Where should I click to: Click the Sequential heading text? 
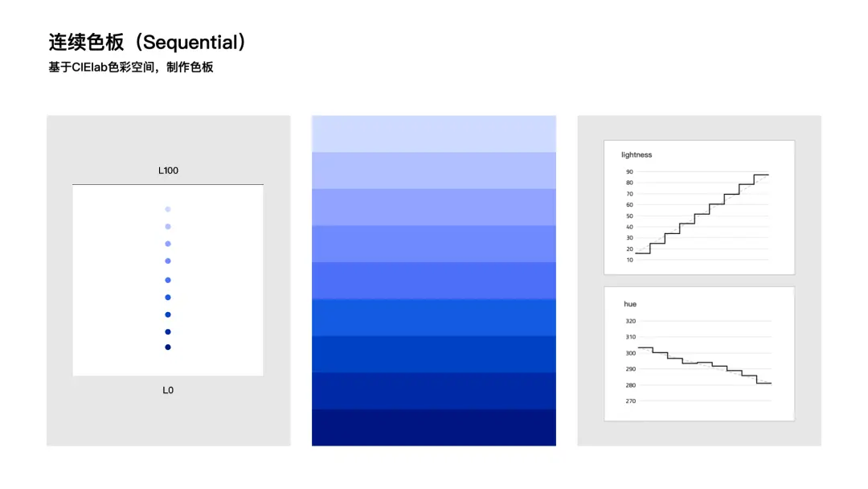click(x=191, y=42)
